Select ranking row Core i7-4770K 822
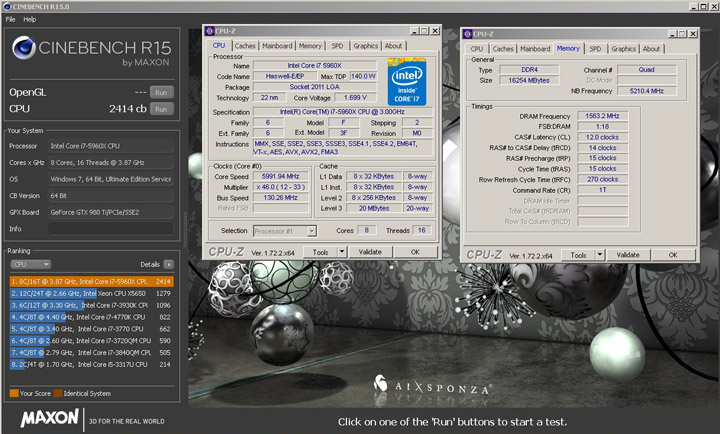The width and height of the screenshot is (720, 434). (x=91, y=317)
